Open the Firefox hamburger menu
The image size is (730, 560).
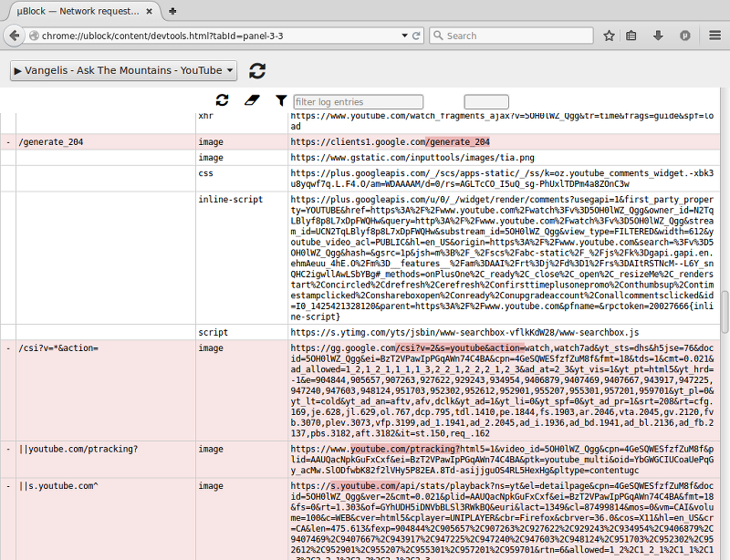(714, 36)
